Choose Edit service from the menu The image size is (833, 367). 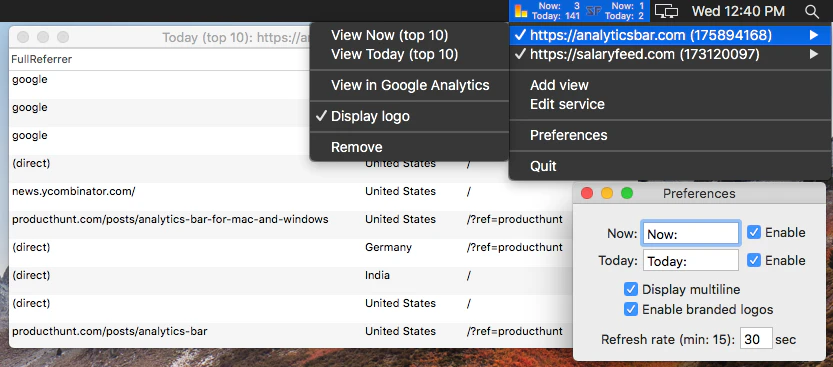click(567, 104)
